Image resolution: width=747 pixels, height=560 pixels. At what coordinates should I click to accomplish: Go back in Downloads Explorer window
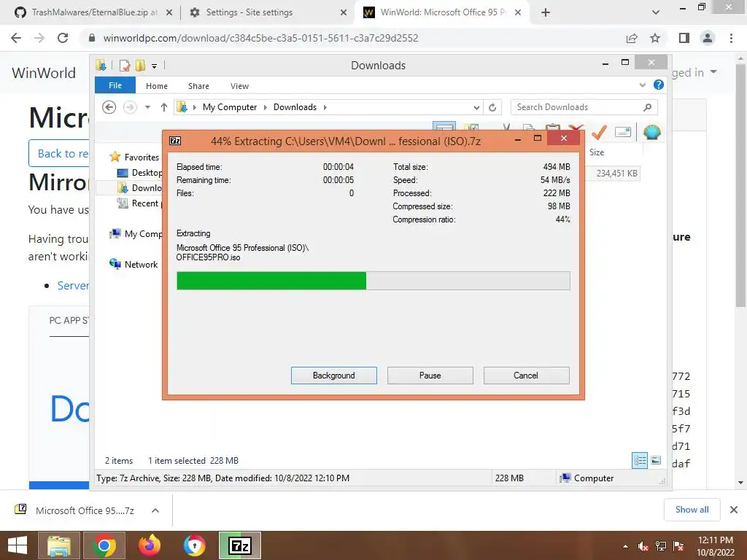[109, 107]
